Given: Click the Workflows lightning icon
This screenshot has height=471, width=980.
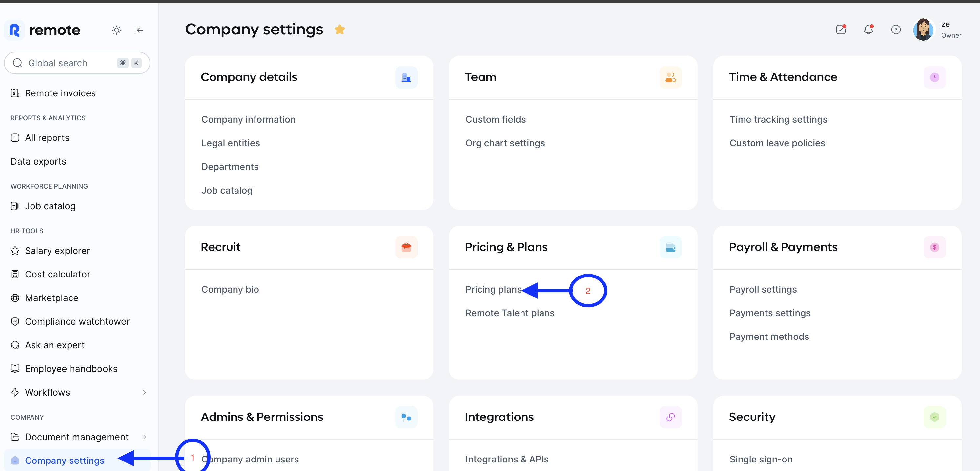Looking at the screenshot, I should click(15, 392).
